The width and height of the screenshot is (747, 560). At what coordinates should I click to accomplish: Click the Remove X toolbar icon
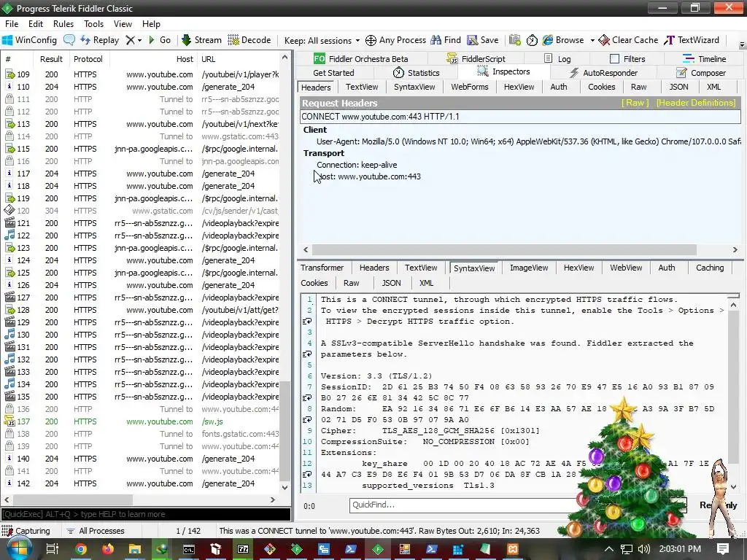pos(130,40)
